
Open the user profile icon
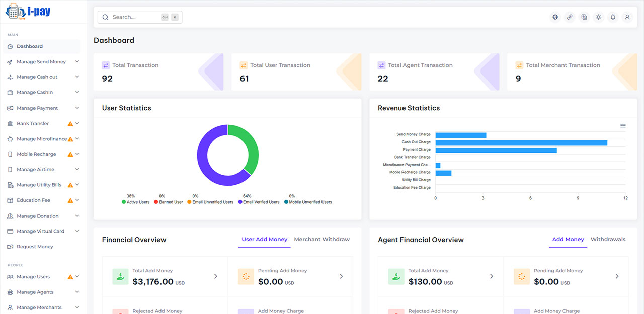tap(627, 17)
